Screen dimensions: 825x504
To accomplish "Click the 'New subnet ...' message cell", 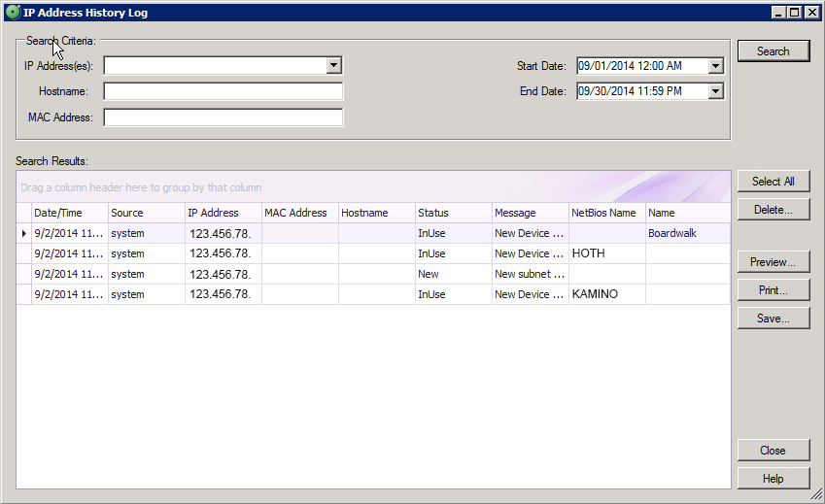I will coord(531,274).
